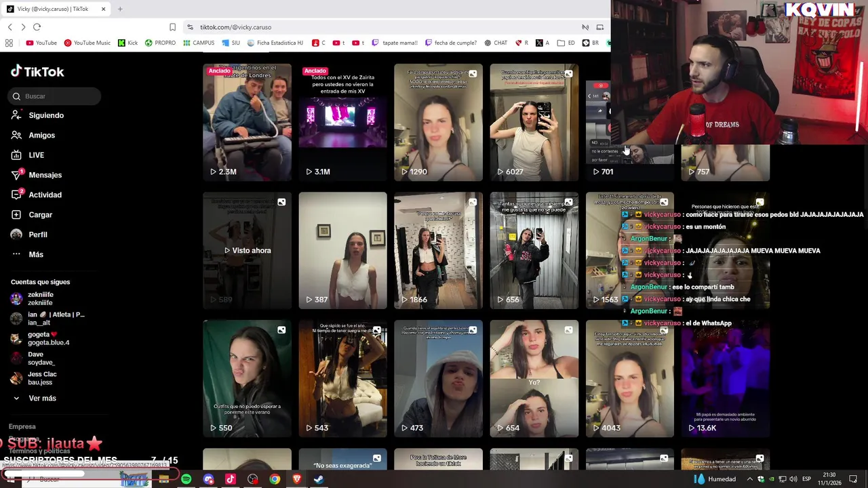This screenshot has height=488, width=868.
Task: Open the ED bookmarks folder
Action: coord(566,43)
